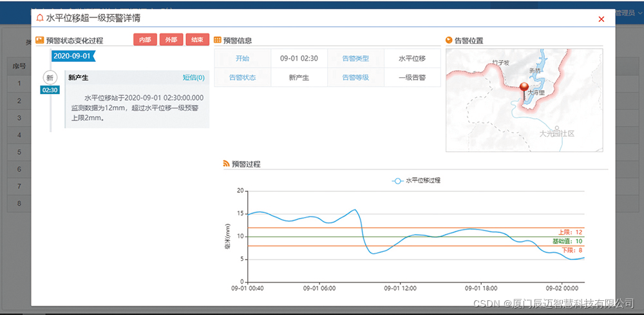Click the 09-01 06:00 axis label
Viewport: 644px width, 315px height.
(319, 289)
